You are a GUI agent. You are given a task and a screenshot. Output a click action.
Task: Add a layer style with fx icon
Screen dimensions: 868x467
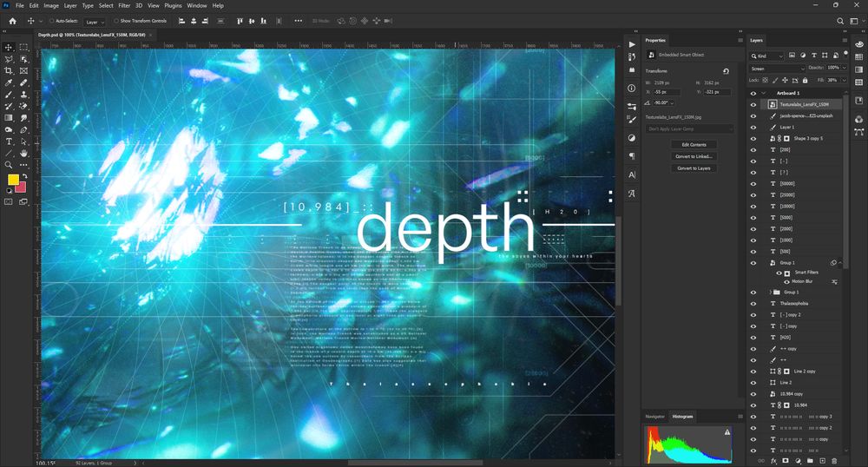click(x=774, y=461)
